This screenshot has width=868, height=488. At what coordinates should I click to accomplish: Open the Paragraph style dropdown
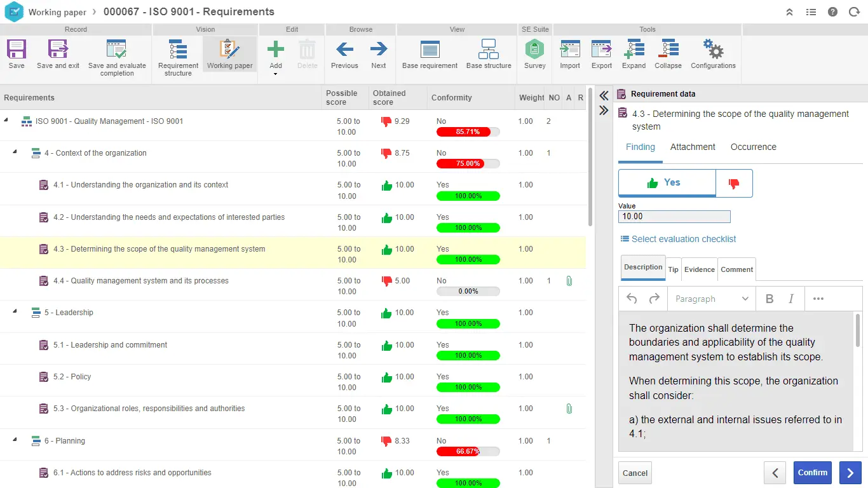(x=711, y=299)
